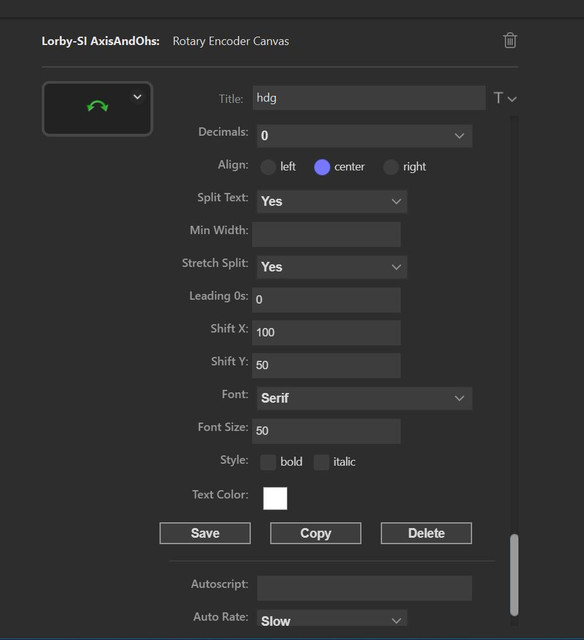The height and width of the screenshot is (640, 584).
Task: Click the green rotary arrow key preview
Action: 97,107
